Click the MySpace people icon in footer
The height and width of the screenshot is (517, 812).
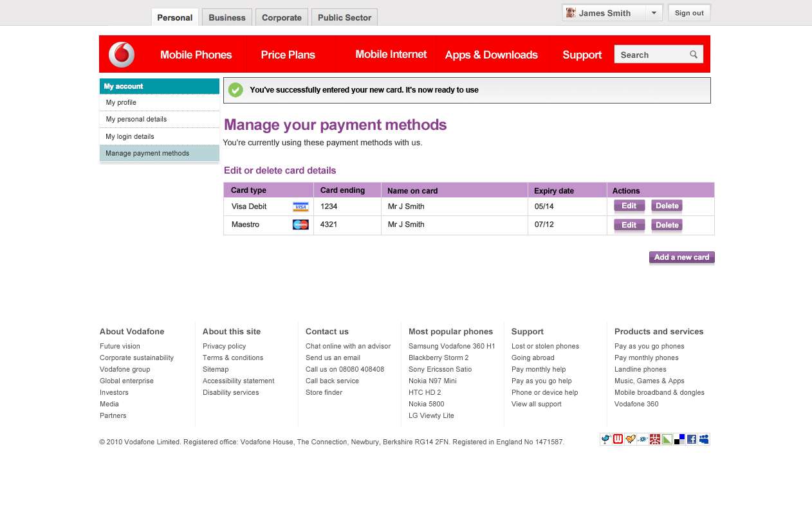click(704, 439)
